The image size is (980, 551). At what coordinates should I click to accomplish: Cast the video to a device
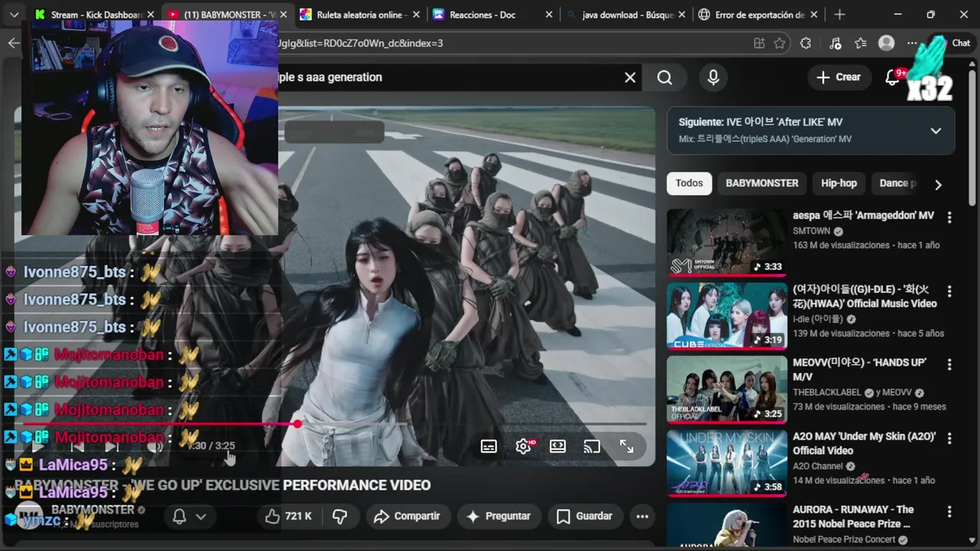[592, 446]
